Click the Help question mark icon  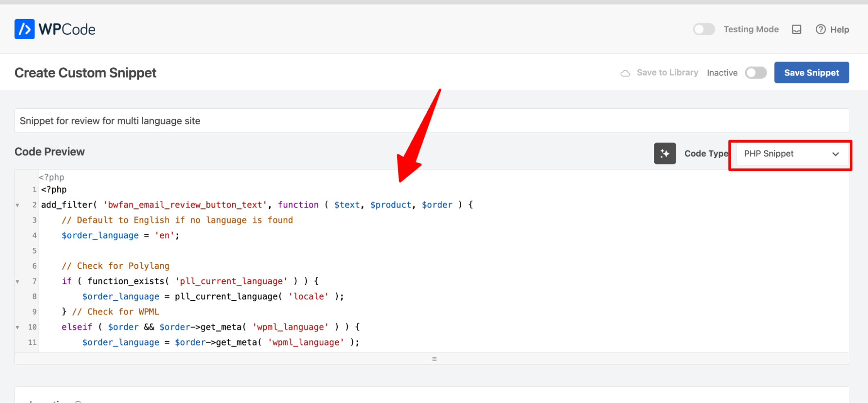(820, 30)
